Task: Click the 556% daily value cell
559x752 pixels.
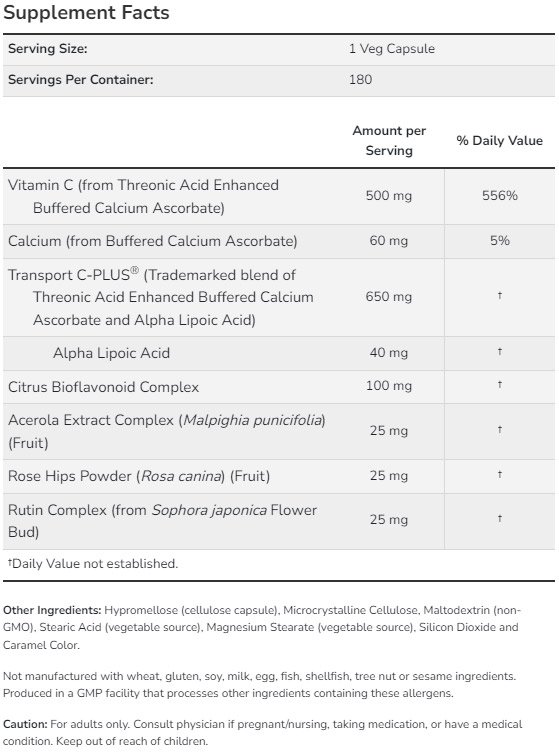Action: click(500, 196)
